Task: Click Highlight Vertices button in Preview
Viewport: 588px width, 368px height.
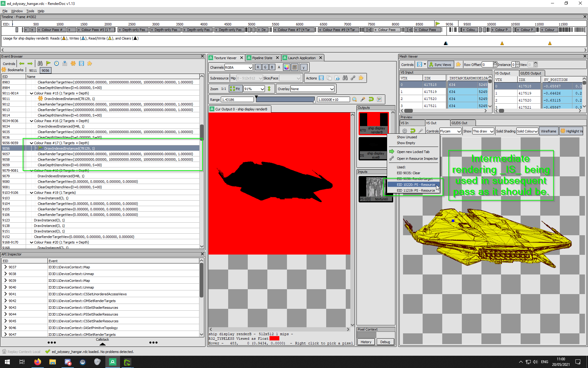Action: pyautogui.click(x=572, y=131)
